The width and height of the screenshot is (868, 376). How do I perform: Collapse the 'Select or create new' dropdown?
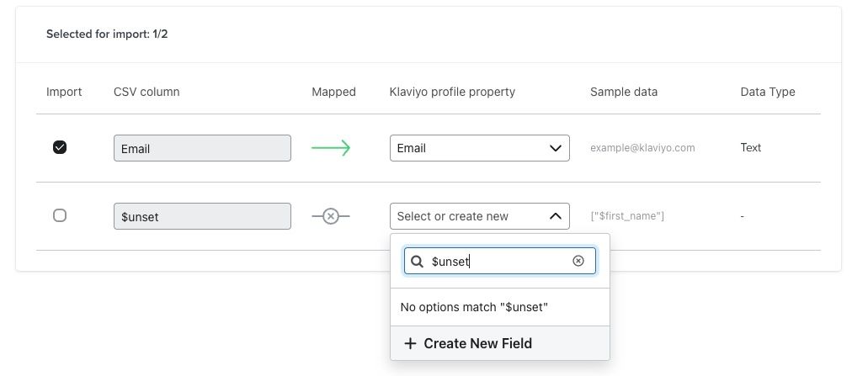coord(479,216)
